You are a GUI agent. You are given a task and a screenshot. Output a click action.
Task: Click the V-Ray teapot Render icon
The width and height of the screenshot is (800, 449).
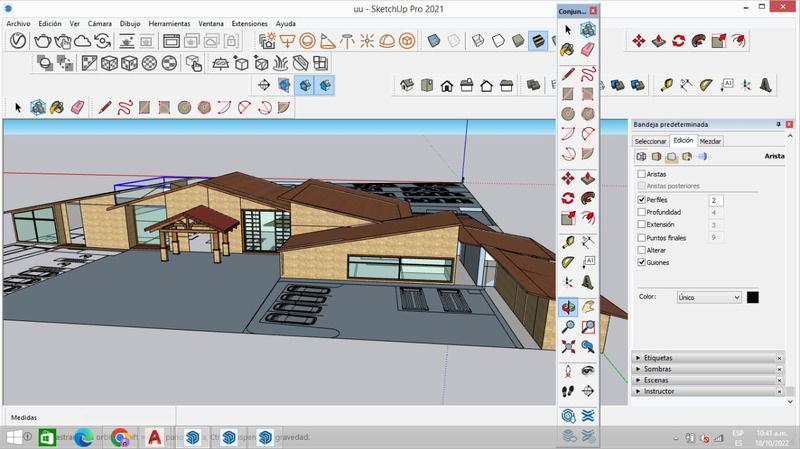point(42,41)
